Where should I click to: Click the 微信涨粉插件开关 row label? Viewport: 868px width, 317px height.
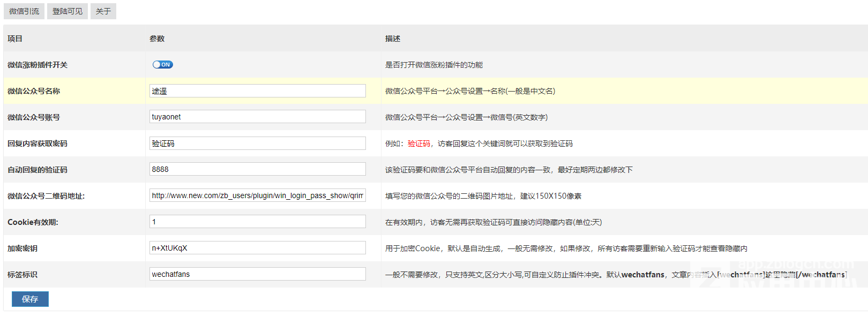click(38, 65)
